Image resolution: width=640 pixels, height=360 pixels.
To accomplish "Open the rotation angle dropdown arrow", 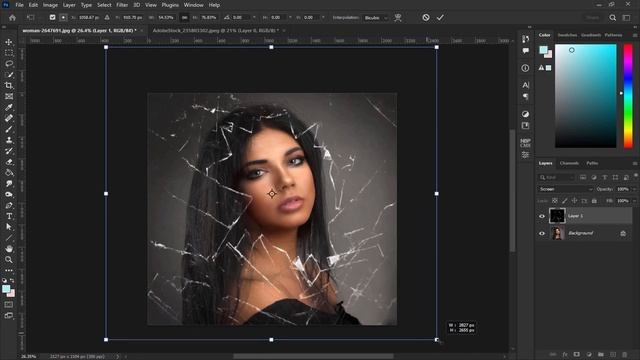I will pyautogui.click(x=254, y=18).
